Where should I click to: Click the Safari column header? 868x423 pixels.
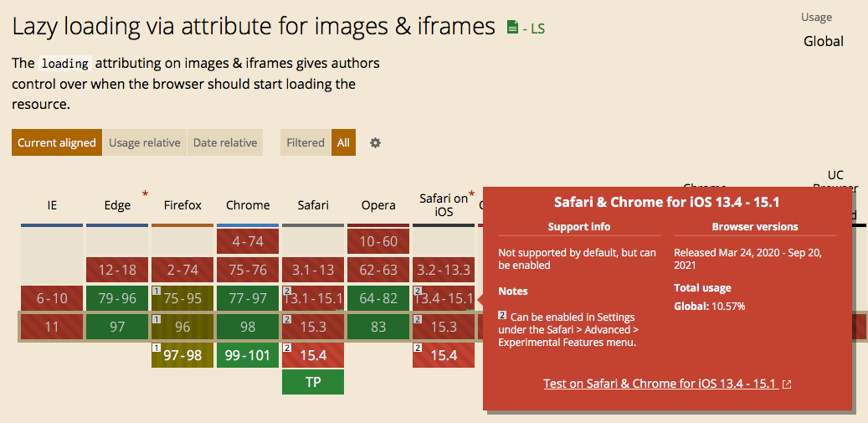click(313, 205)
